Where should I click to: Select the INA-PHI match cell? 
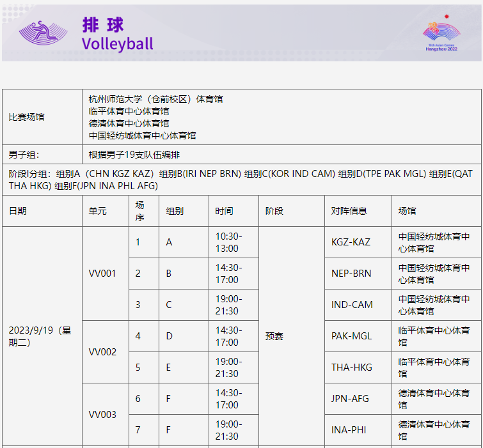tap(350, 430)
